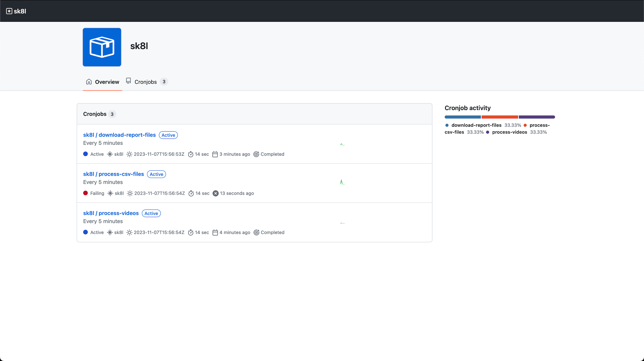Open sk8l / process-videos cronjob link
The image size is (644, 361).
(x=111, y=213)
